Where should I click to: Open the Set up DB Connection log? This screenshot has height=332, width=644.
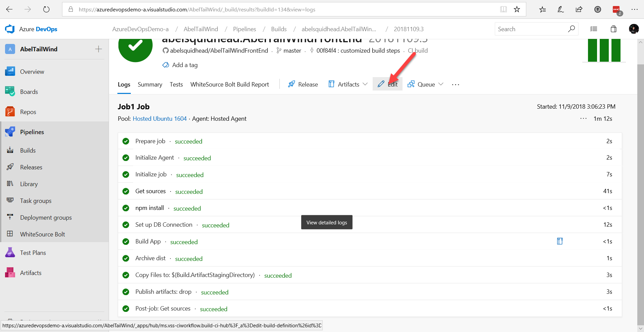(370, 225)
